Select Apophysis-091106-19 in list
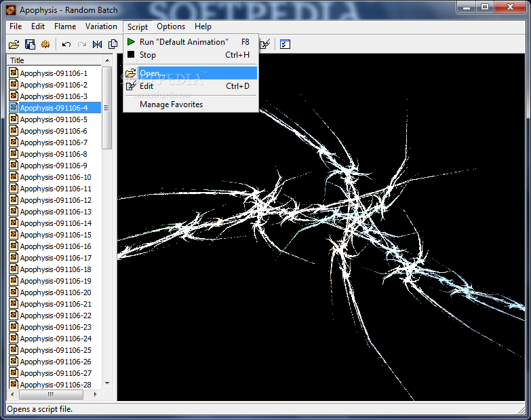Image resolution: width=531 pixels, height=420 pixels. tap(56, 281)
